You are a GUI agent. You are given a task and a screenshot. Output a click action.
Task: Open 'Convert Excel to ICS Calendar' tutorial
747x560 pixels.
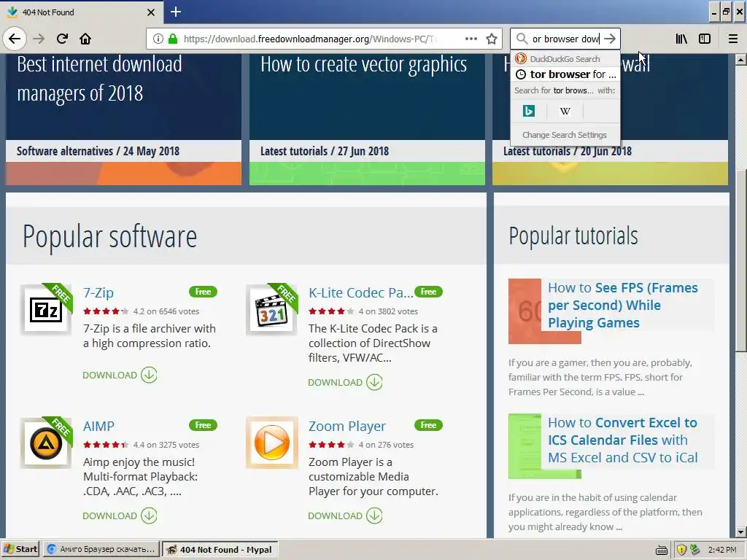point(623,440)
